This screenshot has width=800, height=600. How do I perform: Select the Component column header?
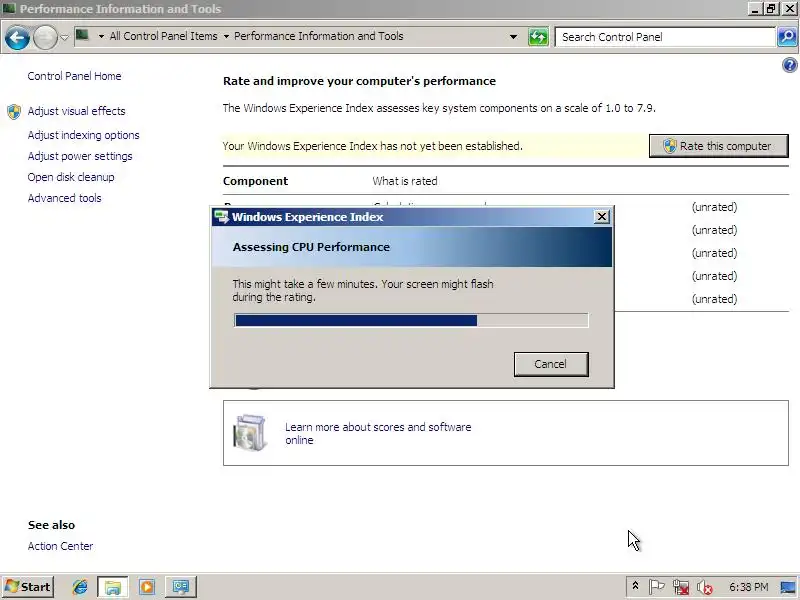pos(256,181)
